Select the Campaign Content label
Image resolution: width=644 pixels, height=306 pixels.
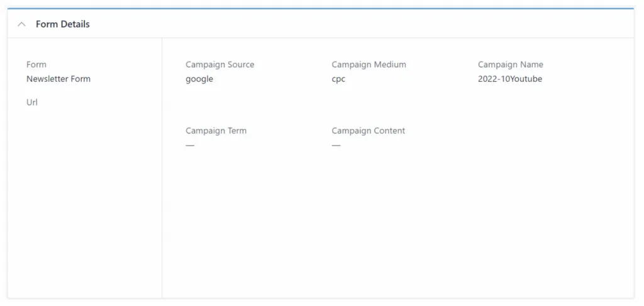[368, 131]
